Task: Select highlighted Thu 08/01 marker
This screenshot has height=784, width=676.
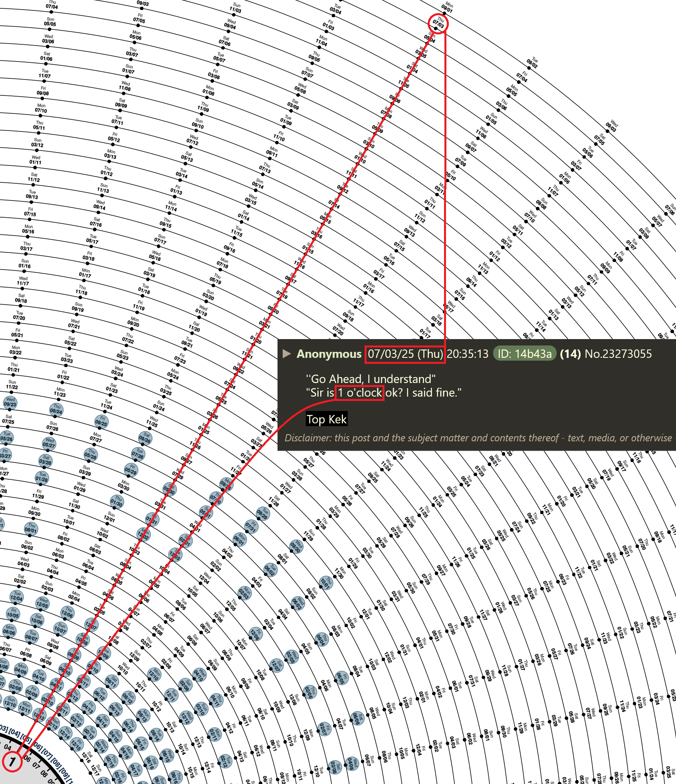Action: (31, 528)
